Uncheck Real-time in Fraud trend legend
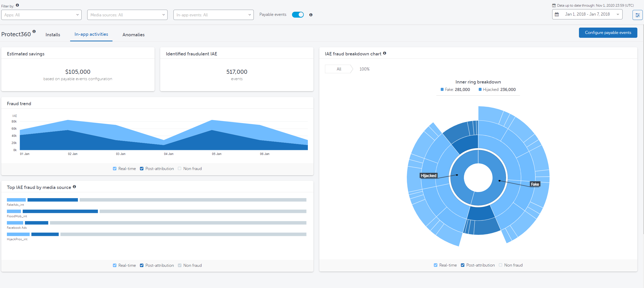644x288 pixels. 115,169
